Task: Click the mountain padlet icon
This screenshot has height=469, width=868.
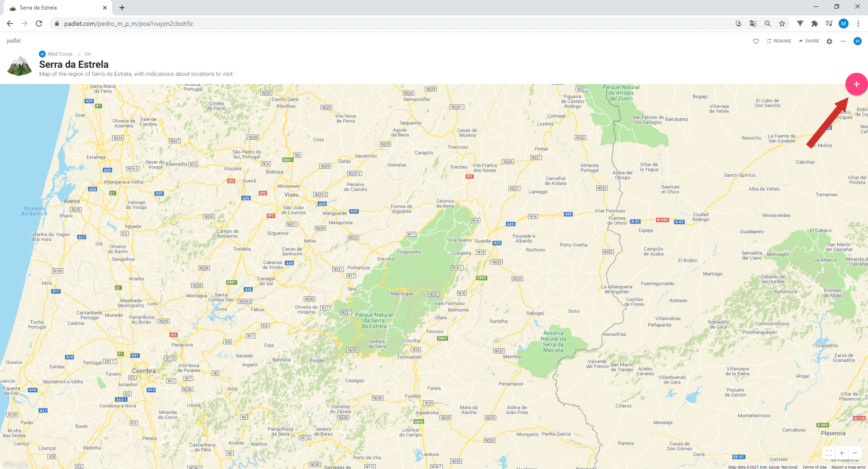Action: click(x=19, y=66)
